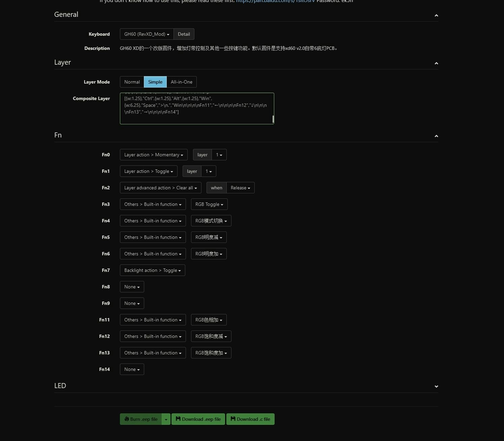Open the Fn3 RGB Toggle dropdown
This screenshot has width=504, height=441.
click(x=209, y=204)
